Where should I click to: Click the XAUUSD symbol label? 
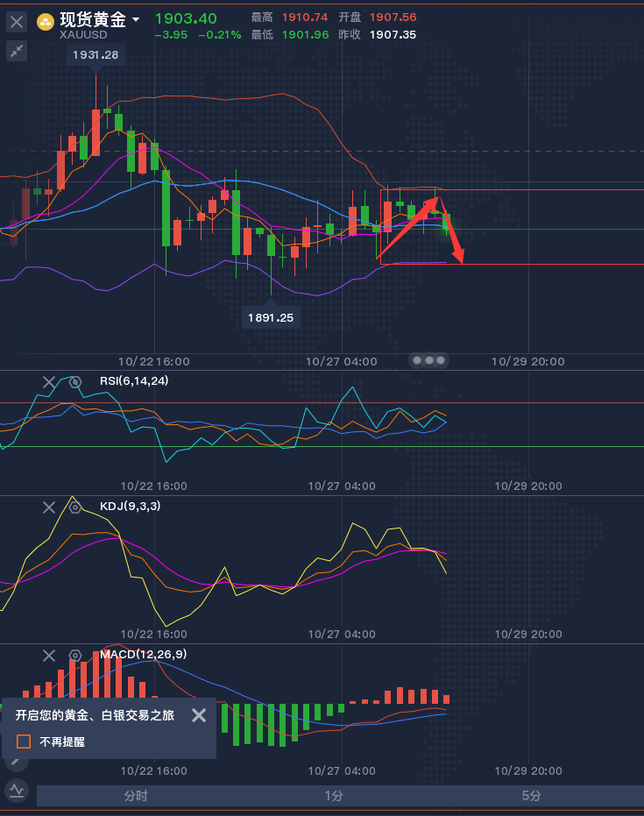(83, 35)
